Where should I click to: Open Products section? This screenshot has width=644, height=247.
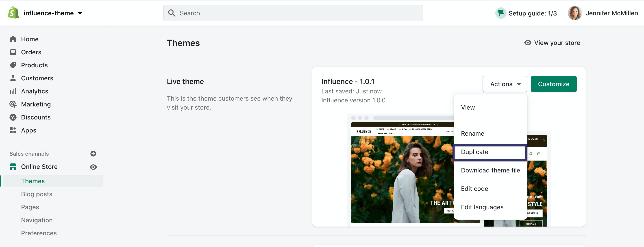point(34,65)
